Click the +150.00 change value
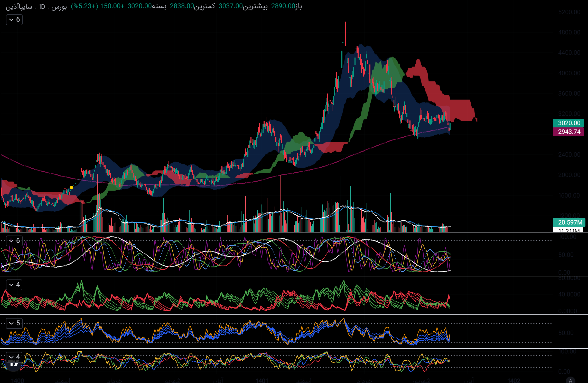This screenshot has width=588, height=383. tap(113, 6)
